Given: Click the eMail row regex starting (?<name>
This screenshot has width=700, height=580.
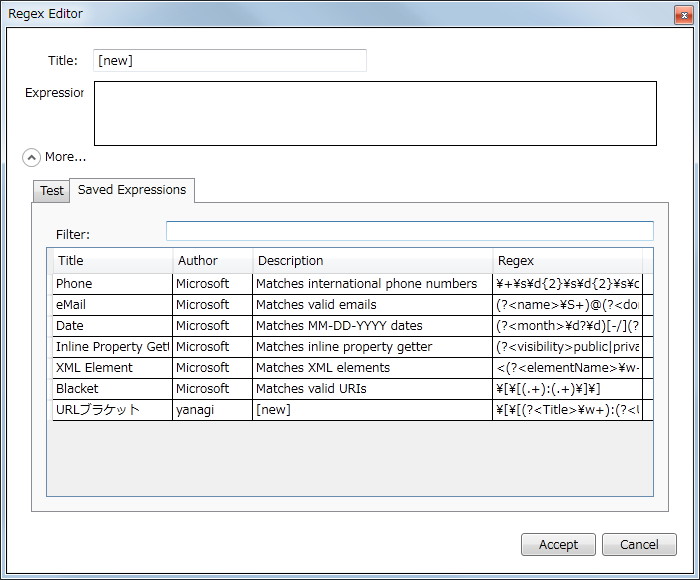Looking at the screenshot, I should (x=567, y=305).
